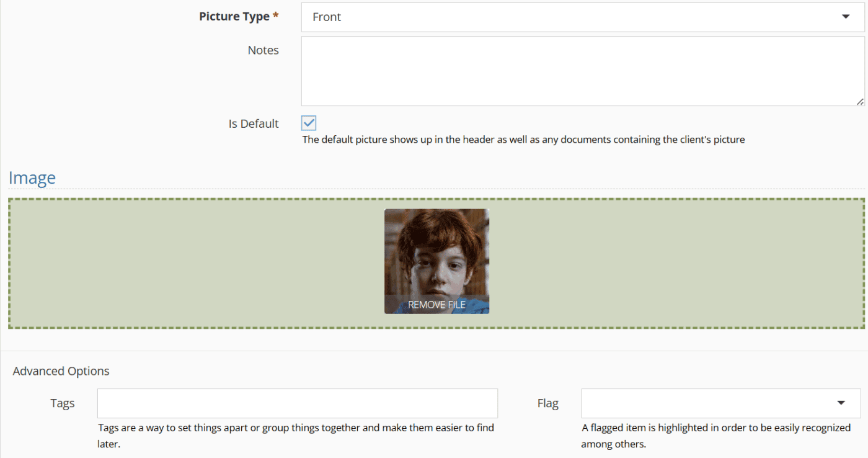Image resolution: width=868 pixels, height=458 pixels.
Task: Click the Notes resize grip corner
Action: tap(860, 101)
